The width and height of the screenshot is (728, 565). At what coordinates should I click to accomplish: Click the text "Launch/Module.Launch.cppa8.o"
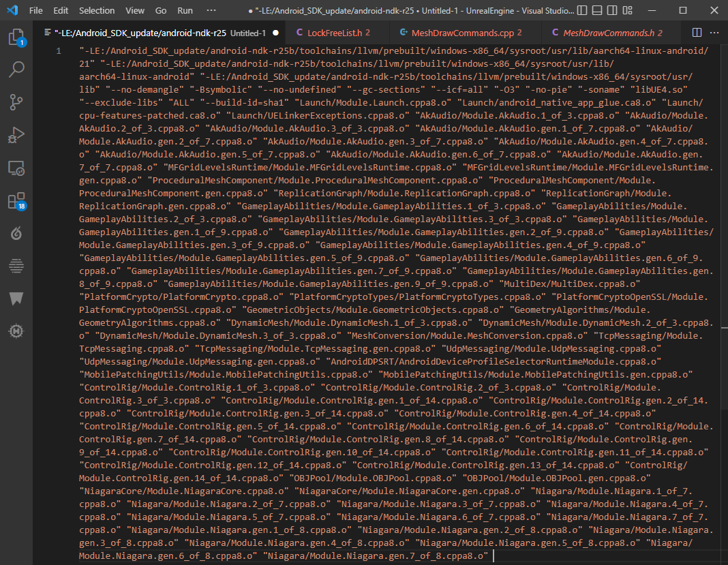(x=374, y=103)
